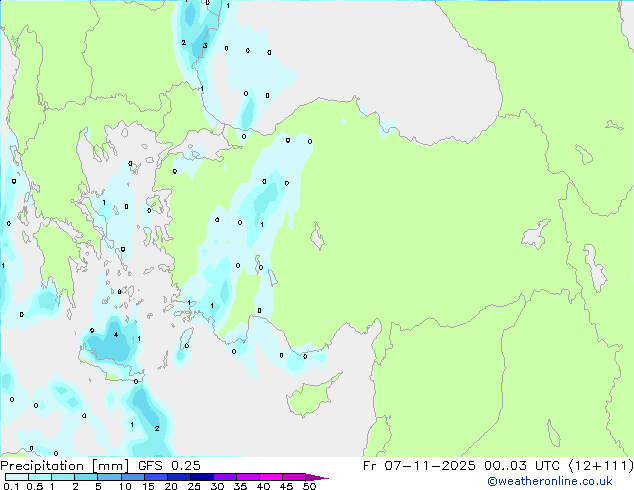Click the legend scale label "45"
Viewport: 634px width, 490px height.
286,486
